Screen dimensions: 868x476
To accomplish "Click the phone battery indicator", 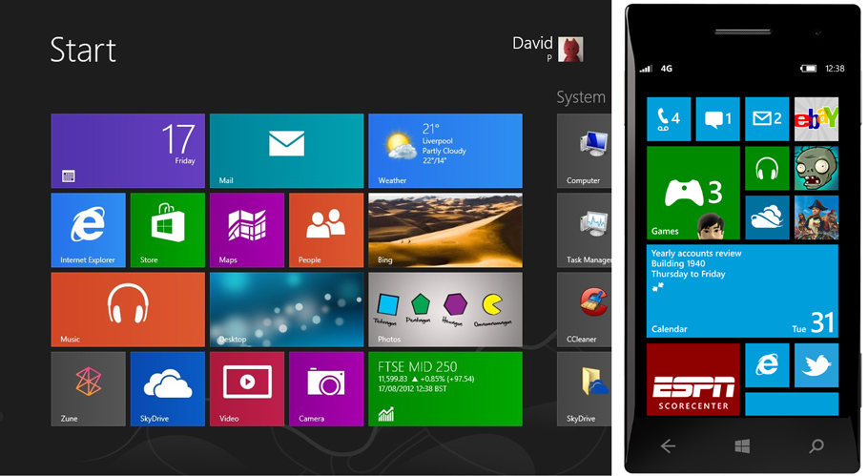I will (x=808, y=69).
